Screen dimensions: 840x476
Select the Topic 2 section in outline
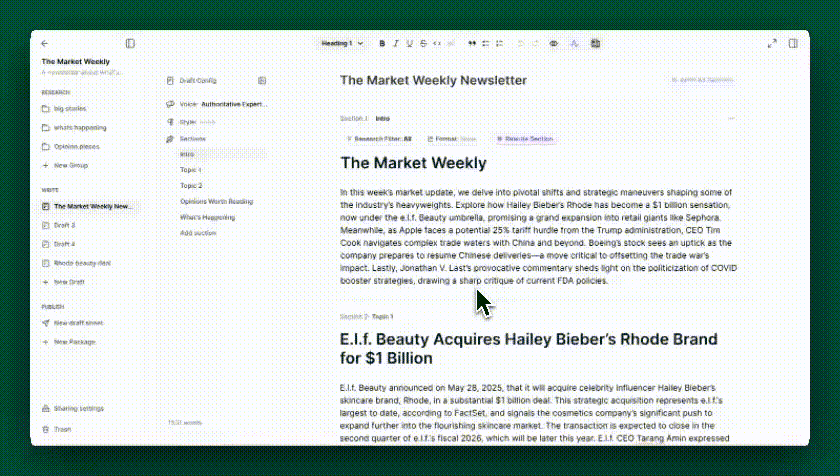click(191, 186)
